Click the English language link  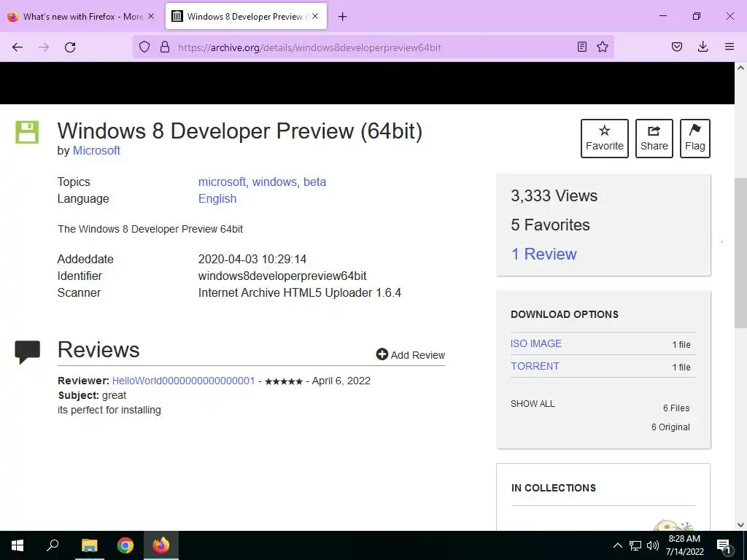[x=217, y=198]
